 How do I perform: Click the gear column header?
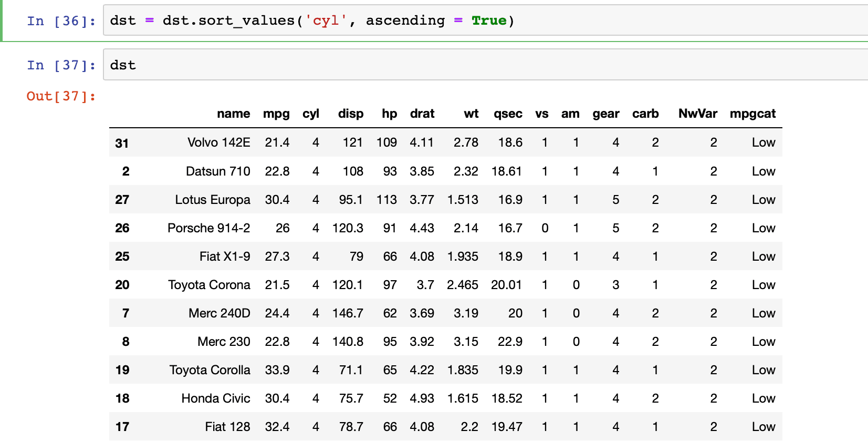606,114
